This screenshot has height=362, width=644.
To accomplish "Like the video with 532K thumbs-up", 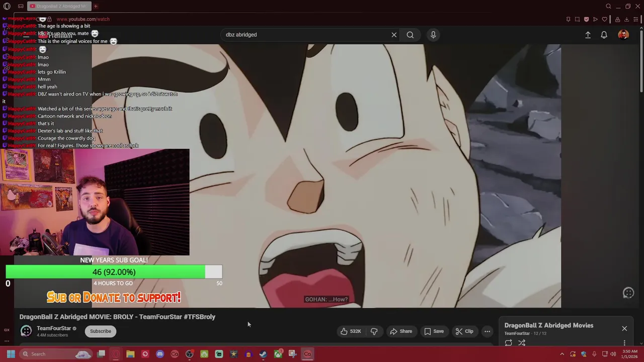I will pos(351,331).
